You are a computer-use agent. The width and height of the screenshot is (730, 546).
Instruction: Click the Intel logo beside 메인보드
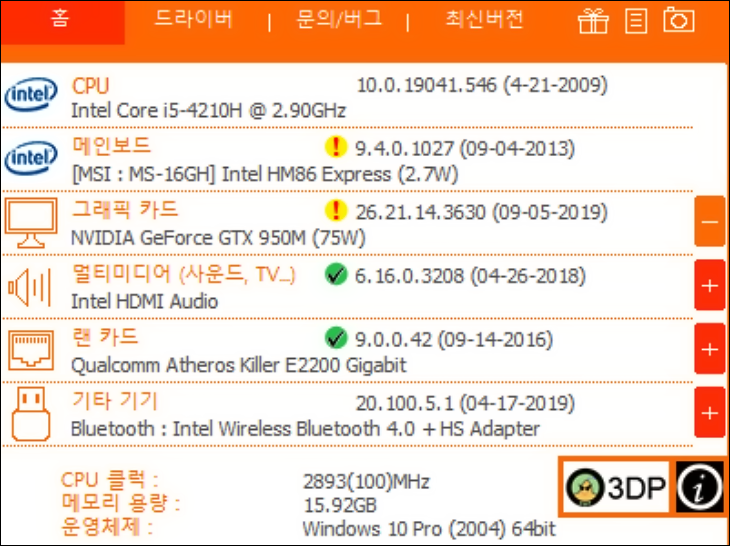click(31, 158)
